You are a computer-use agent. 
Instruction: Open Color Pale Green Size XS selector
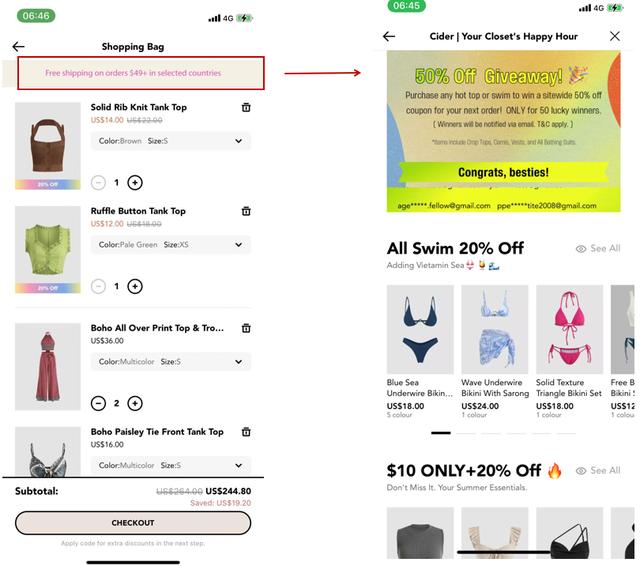point(171,244)
